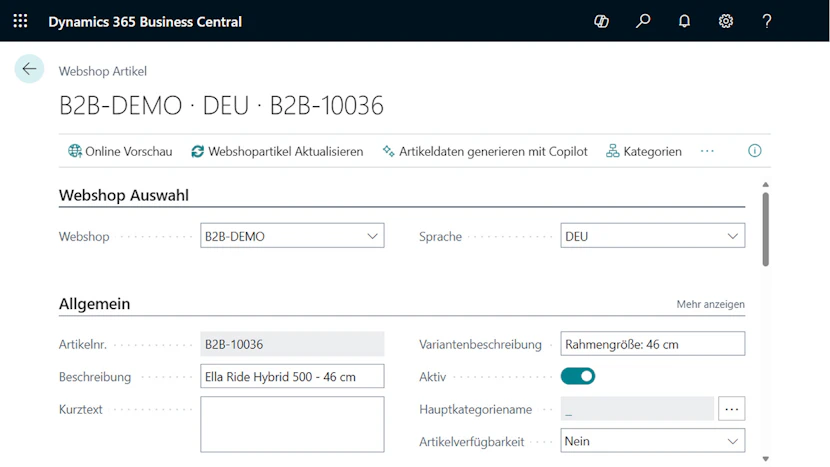This screenshot has width=830, height=467.
Task: Collapse the Allgemein section header
Action: point(94,304)
